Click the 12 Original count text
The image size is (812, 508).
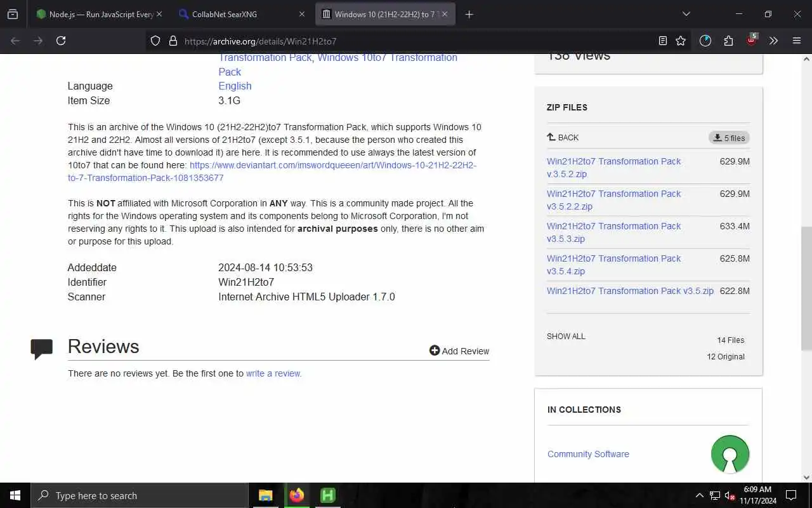[726, 357]
